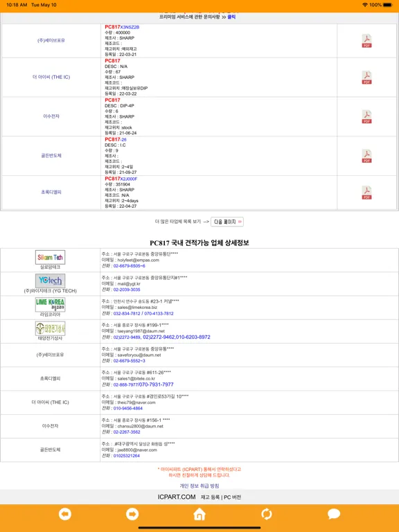
Task: Open PDF icon in the PC817-26 row
Action: 366,156
